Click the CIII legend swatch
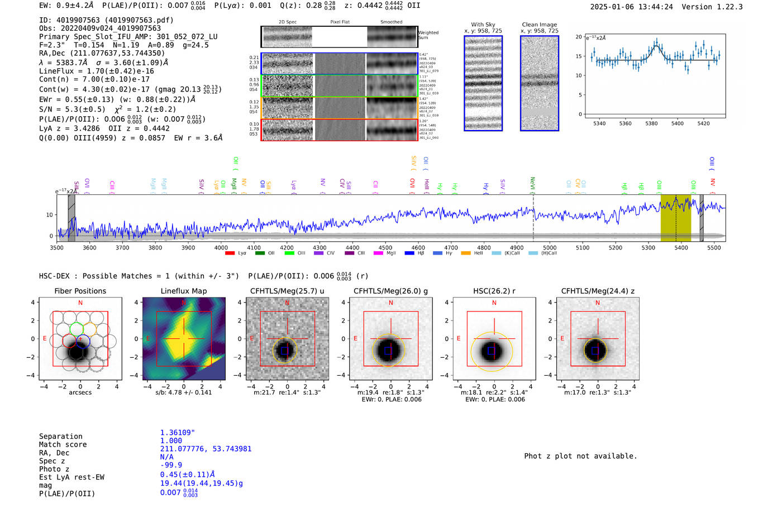The width and height of the screenshot is (782, 532). click(x=350, y=253)
